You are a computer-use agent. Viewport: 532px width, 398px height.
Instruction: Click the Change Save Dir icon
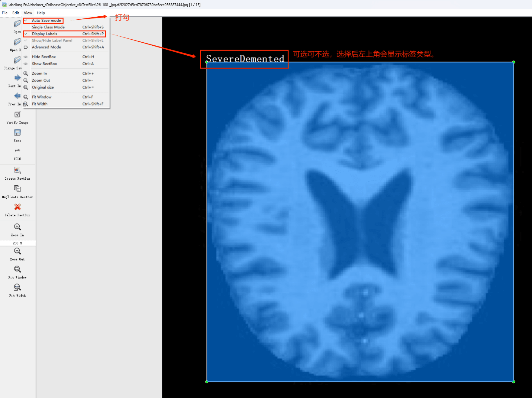(18, 60)
